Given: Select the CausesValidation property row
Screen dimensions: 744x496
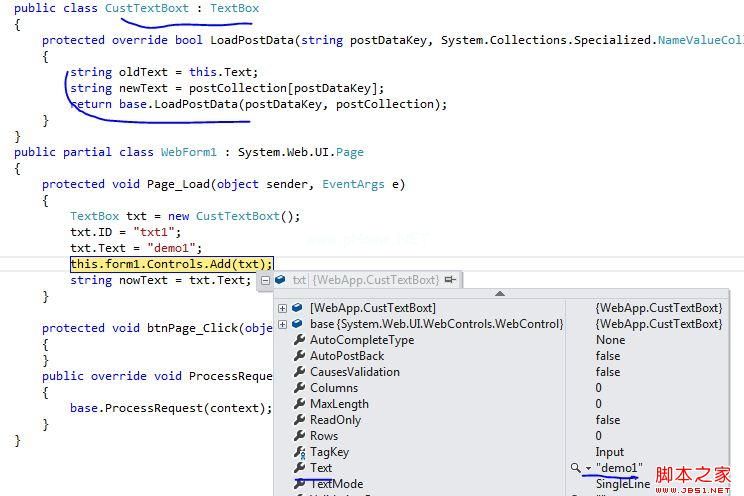Looking at the screenshot, I should [x=354, y=372].
